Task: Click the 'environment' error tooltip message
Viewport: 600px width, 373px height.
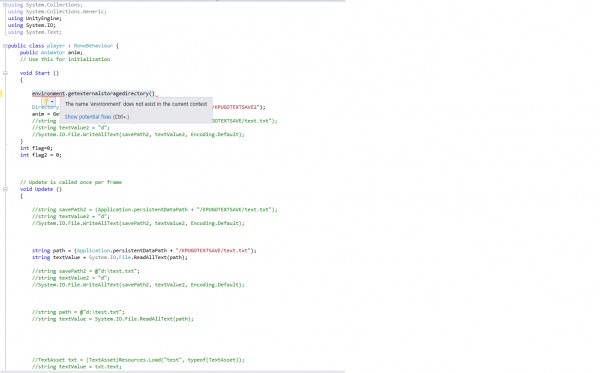Action: pos(136,104)
